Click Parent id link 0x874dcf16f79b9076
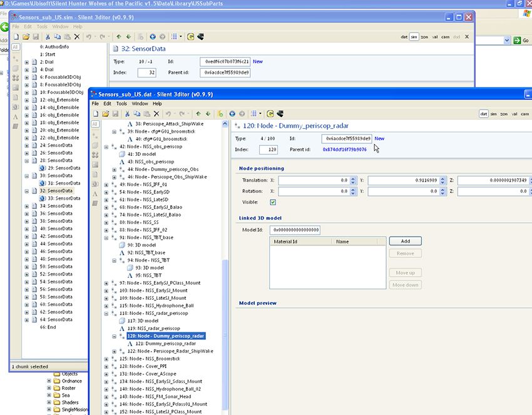The image size is (532, 415). tap(344, 150)
